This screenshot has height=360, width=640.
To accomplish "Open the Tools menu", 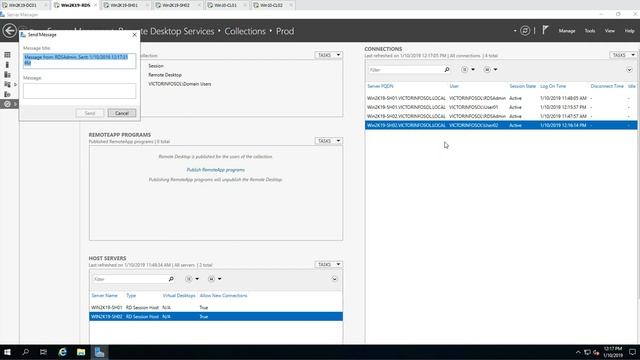I will [589, 31].
